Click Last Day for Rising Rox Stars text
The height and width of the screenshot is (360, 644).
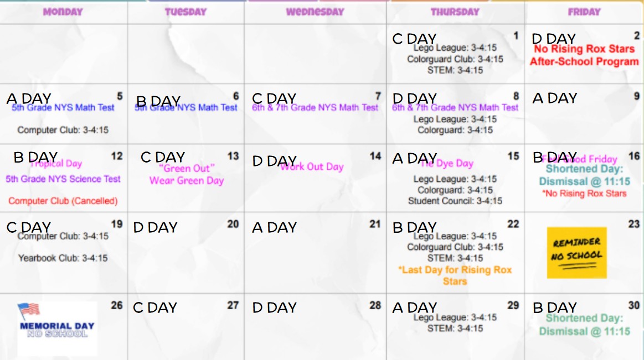pyautogui.click(x=455, y=275)
